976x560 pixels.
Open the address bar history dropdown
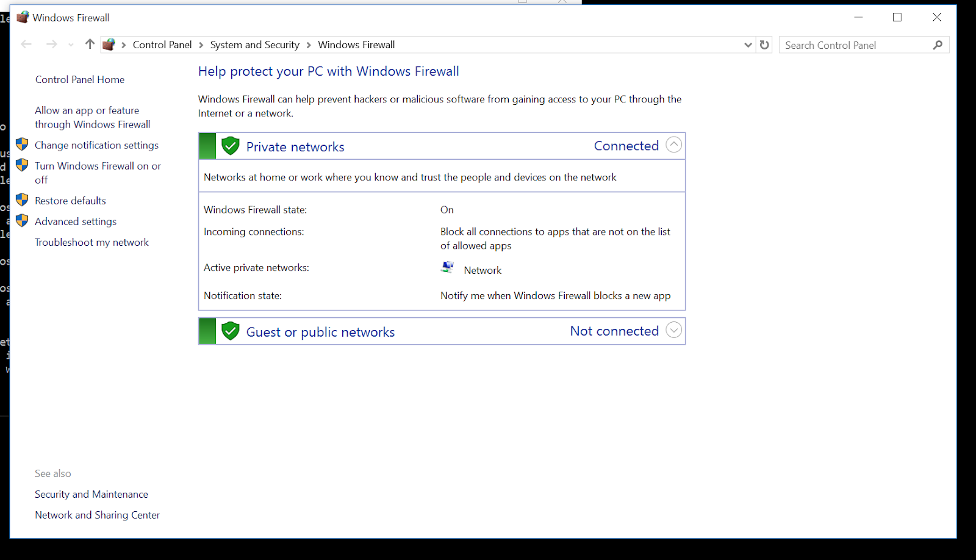[748, 45]
